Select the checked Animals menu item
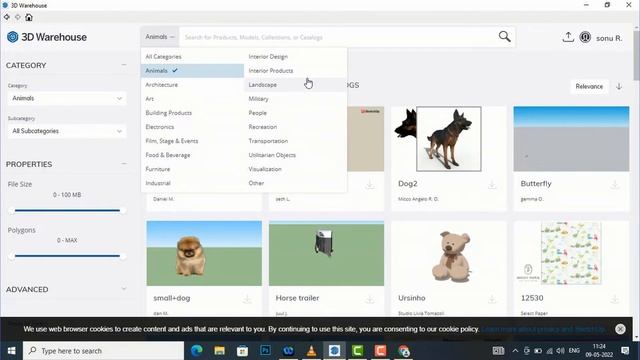640x360 pixels. click(193, 71)
